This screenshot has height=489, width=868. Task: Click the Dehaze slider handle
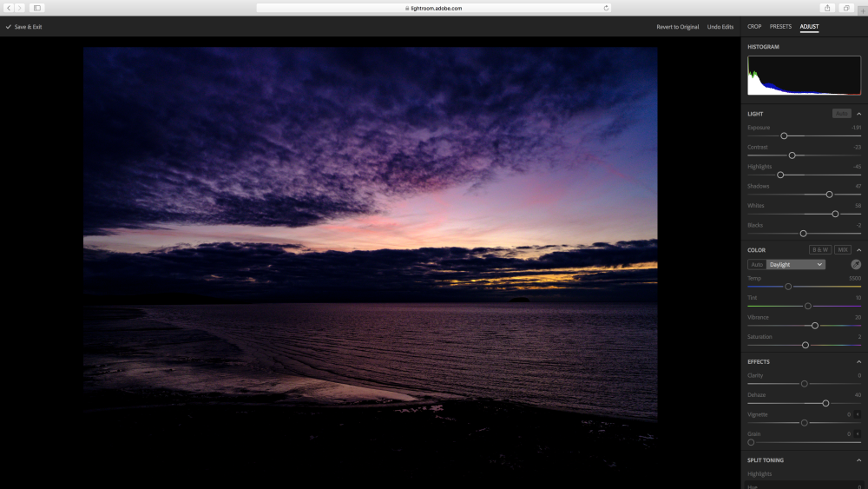[826, 403]
